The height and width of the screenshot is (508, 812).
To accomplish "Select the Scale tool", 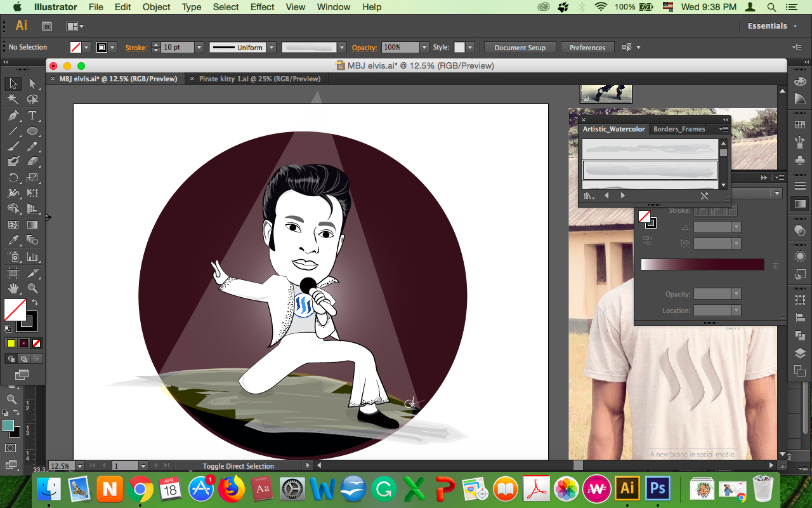I will pos(32,178).
